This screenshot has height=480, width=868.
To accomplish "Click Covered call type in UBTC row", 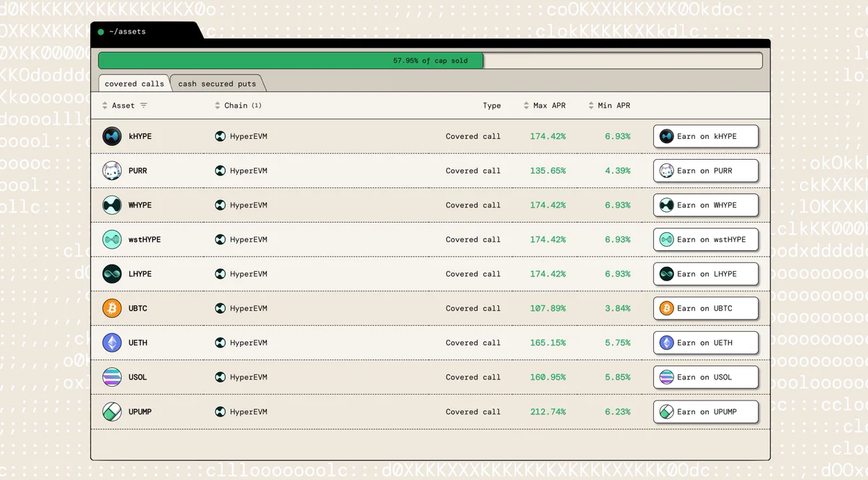I will coord(473,308).
